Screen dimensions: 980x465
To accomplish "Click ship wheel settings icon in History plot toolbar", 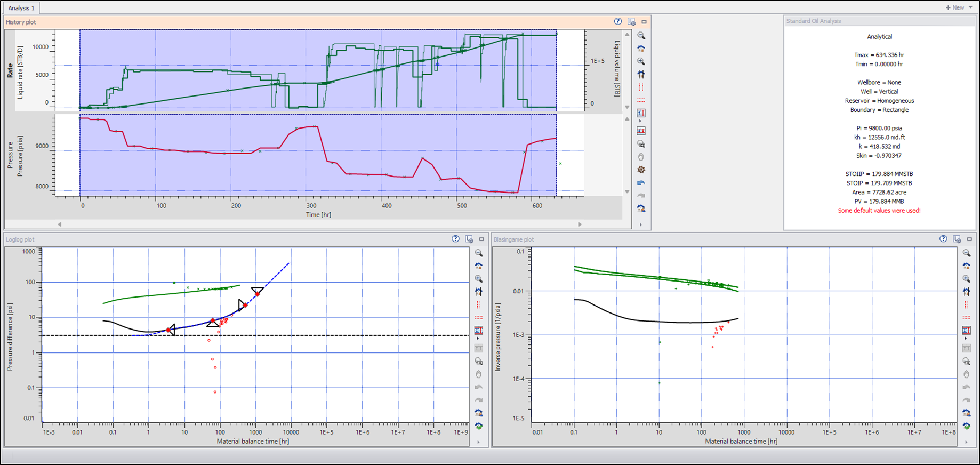I will tap(641, 170).
